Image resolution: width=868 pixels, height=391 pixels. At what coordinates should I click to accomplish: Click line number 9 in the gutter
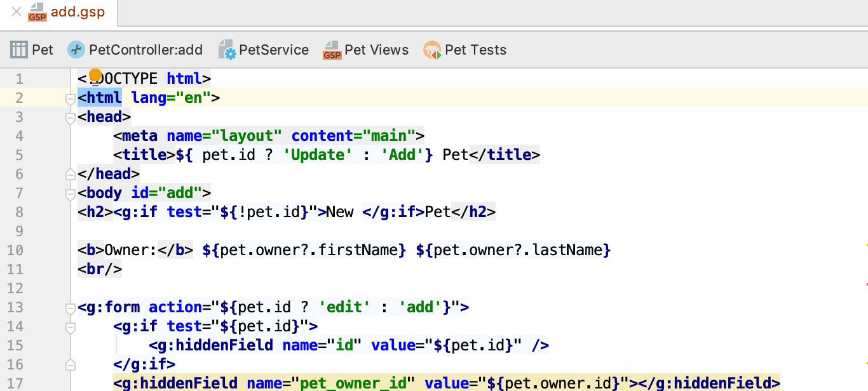pos(19,231)
